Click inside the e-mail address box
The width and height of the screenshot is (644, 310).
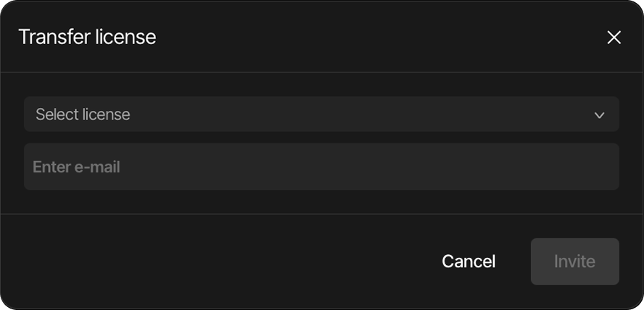pos(321,167)
